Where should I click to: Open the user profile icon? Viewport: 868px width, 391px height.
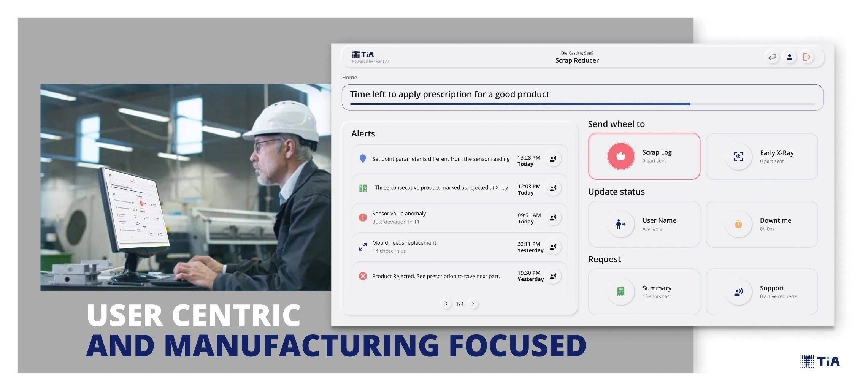pyautogui.click(x=790, y=57)
